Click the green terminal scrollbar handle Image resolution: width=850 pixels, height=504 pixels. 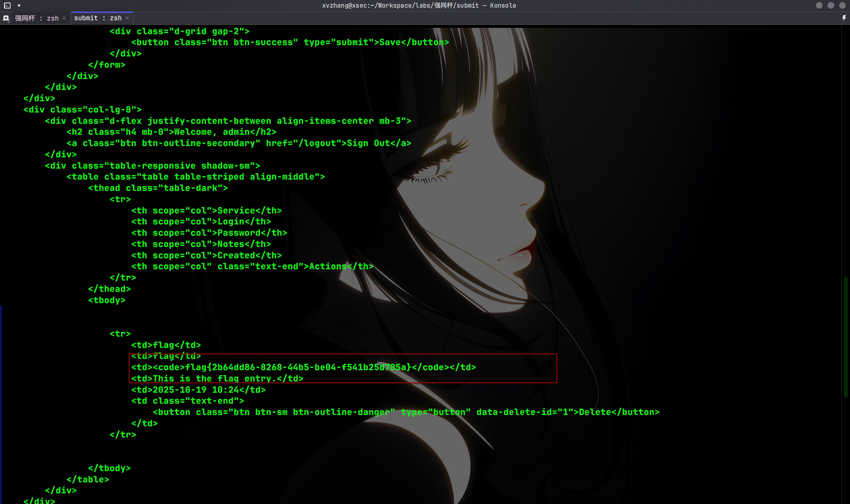tap(846, 337)
